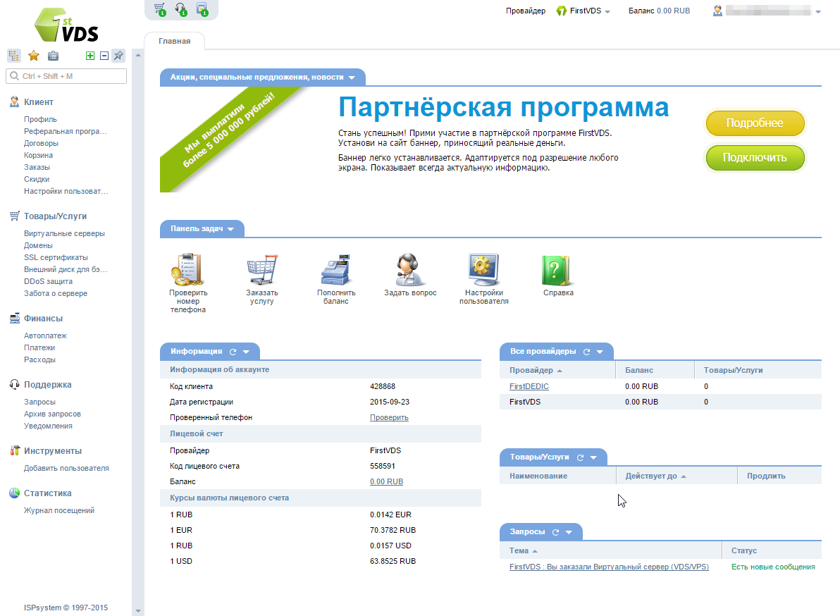Expand all menu sections with plus icon
The image size is (840, 616).
pyautogui.click(x=89, y=55)
